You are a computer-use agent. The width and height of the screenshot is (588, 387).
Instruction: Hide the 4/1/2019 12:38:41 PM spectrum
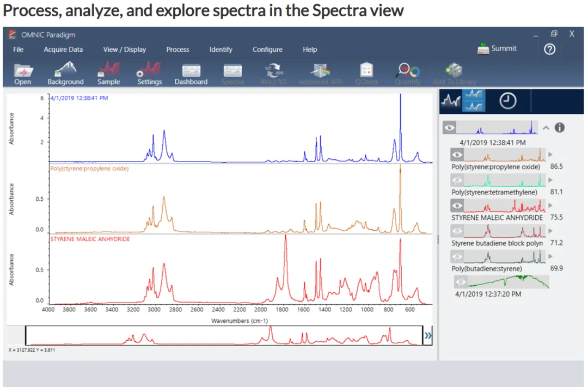point(450,127)
